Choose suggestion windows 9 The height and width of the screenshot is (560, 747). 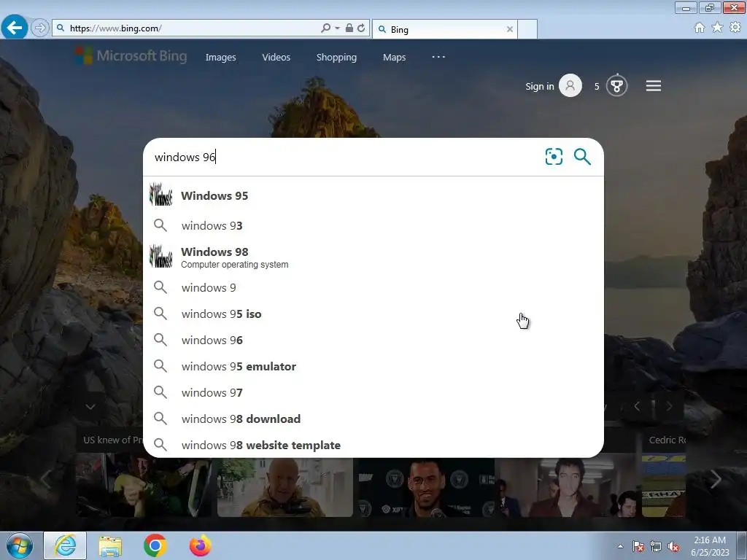[x=373, y=287]
